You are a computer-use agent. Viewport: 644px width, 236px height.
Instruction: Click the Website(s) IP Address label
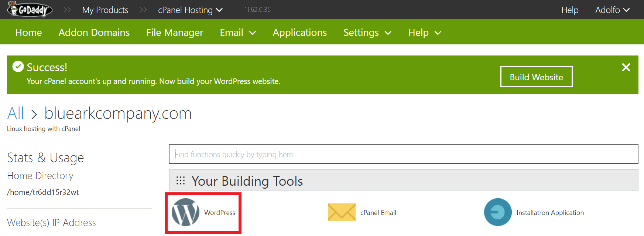(x=51, y=223)
